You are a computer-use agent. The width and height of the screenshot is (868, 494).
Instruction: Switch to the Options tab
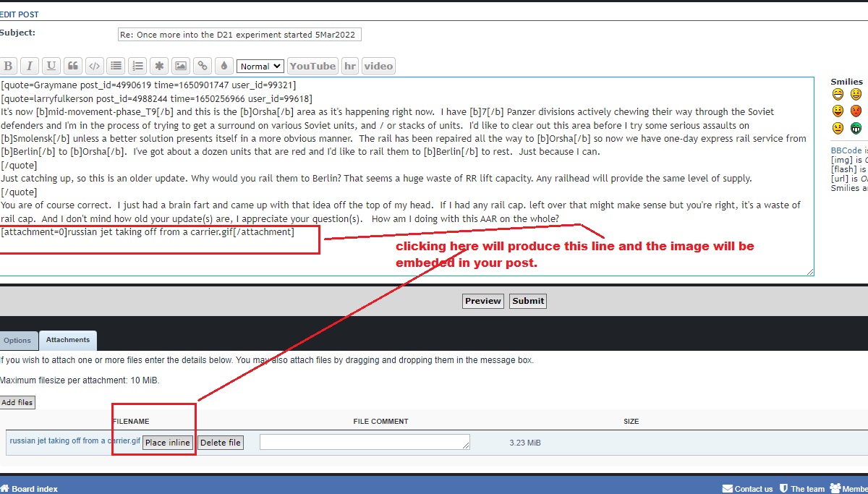[x=17, y=341]
